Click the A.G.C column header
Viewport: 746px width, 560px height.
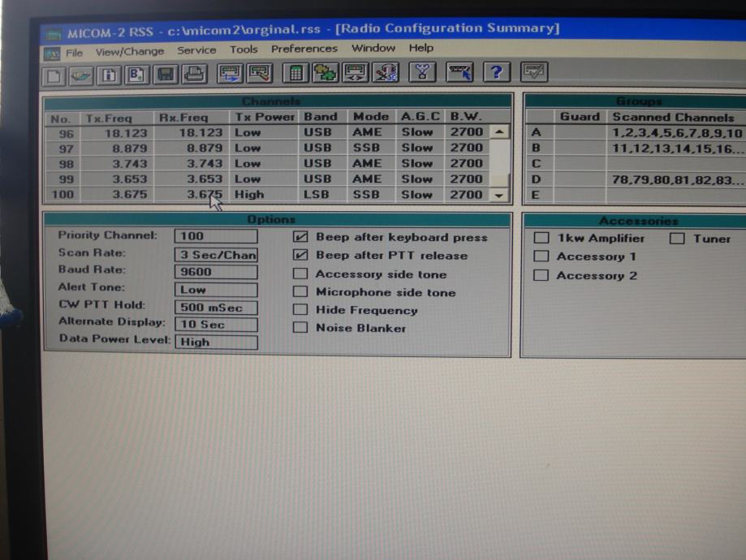420,117
